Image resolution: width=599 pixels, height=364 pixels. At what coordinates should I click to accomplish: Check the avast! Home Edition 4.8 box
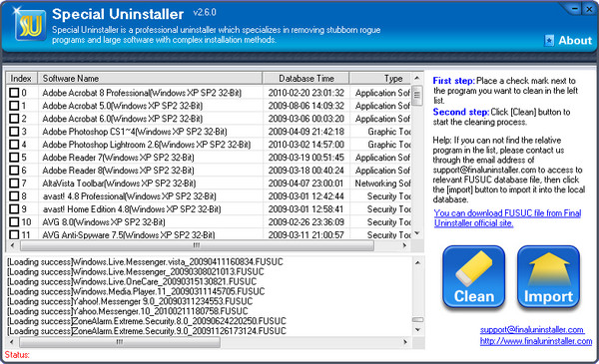pos(14,209)
